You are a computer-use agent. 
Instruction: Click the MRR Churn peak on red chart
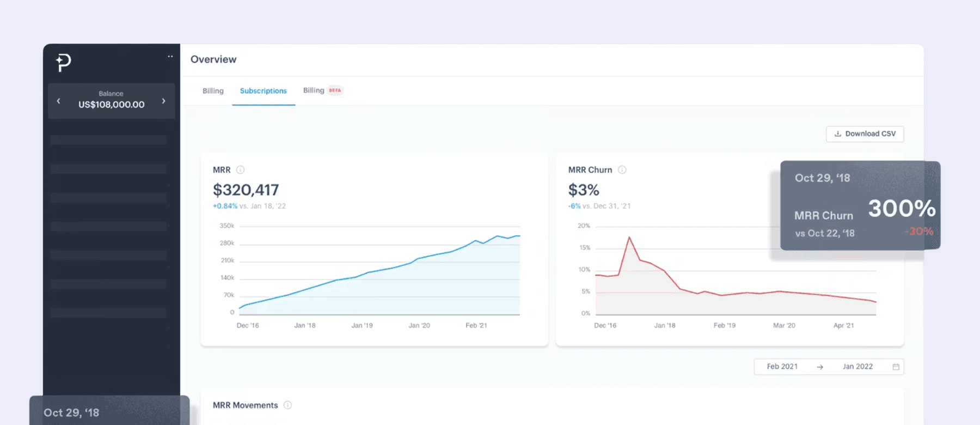(x=629, y=237)
